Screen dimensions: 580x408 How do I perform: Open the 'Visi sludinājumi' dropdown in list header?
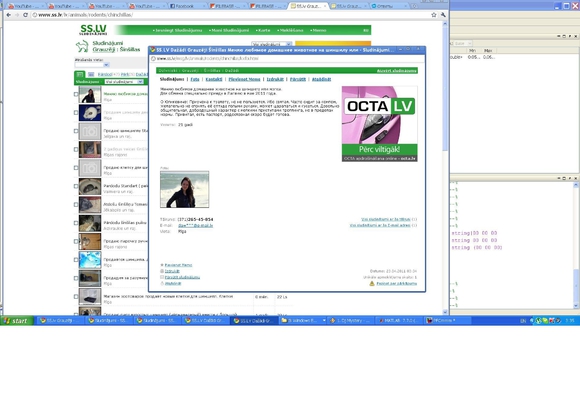[x=124, y=82]
